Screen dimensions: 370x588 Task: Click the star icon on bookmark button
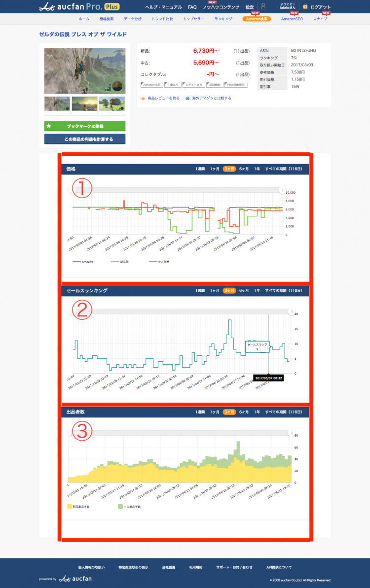pyautogui.click(x=48, y=126)
